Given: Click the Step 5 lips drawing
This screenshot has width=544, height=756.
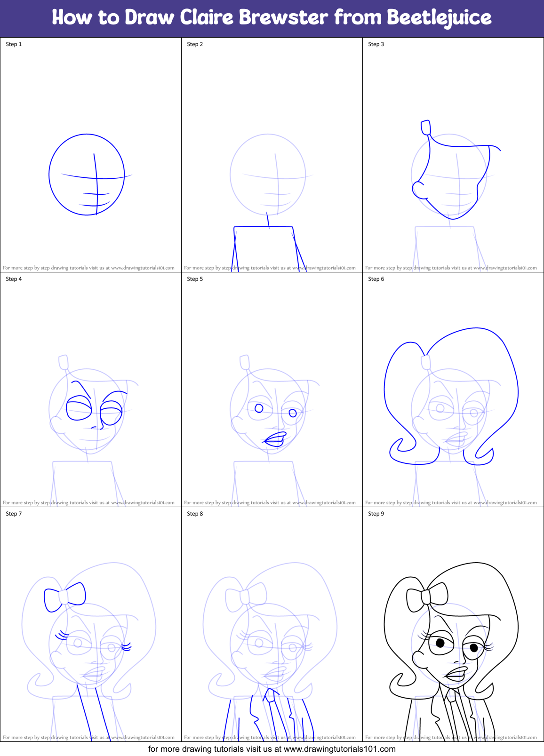Looking at the screenshot, I should point(274,439).
